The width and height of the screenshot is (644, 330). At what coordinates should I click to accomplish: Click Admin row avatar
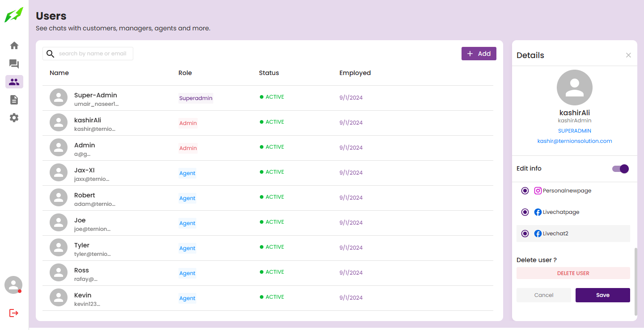pos(59,148)
